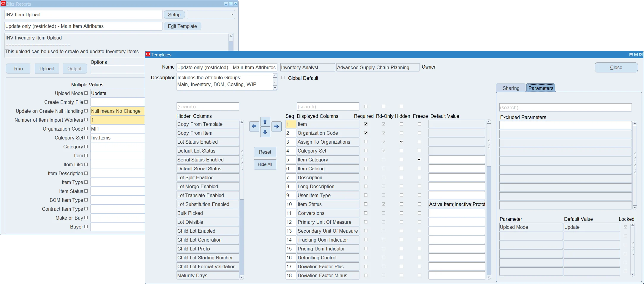Click the Displayed Columns search field
This screenshot has width=644, height=284.
(328, 107)
